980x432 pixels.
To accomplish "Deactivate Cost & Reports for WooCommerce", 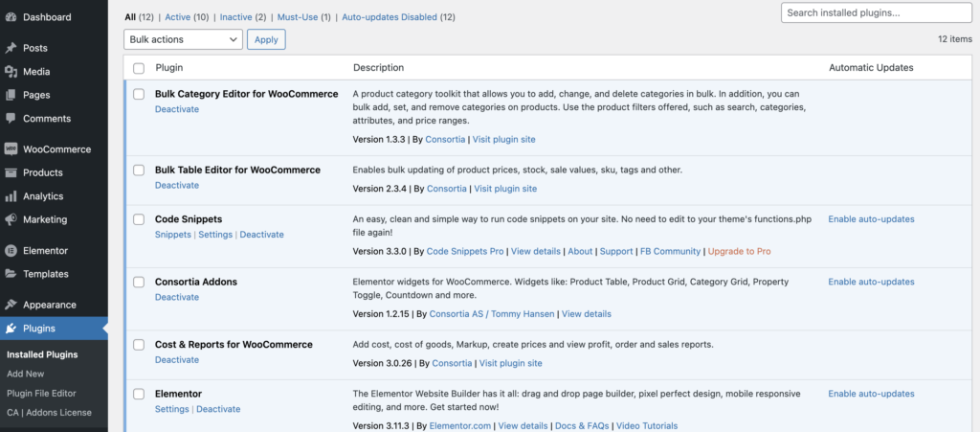I will (177, 359).
